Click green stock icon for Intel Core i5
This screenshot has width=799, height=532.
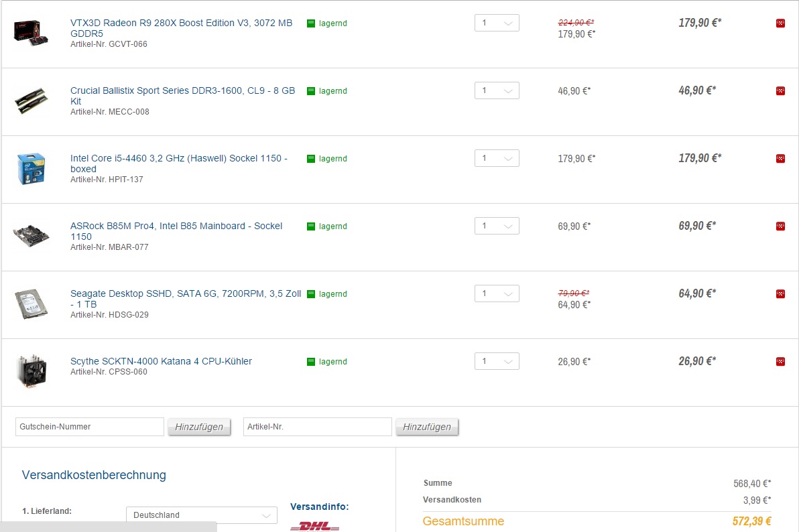[311, 159]
